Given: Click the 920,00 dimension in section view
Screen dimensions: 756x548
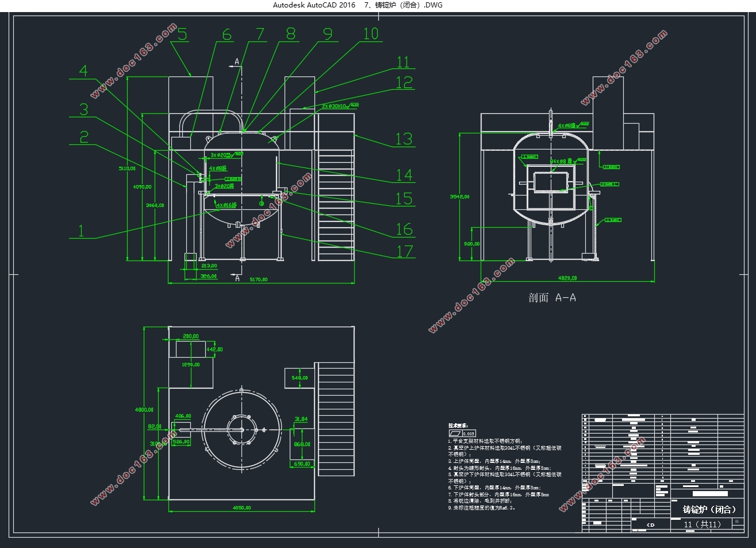Looking at the screenshot, I should 471,244.
